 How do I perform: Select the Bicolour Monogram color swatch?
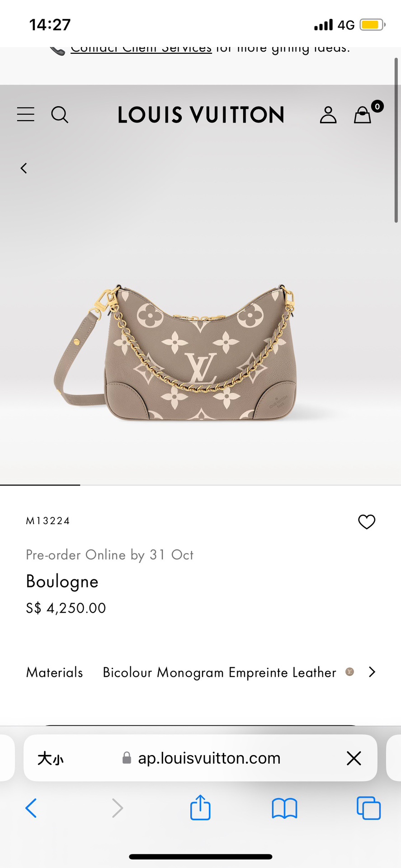349,672
